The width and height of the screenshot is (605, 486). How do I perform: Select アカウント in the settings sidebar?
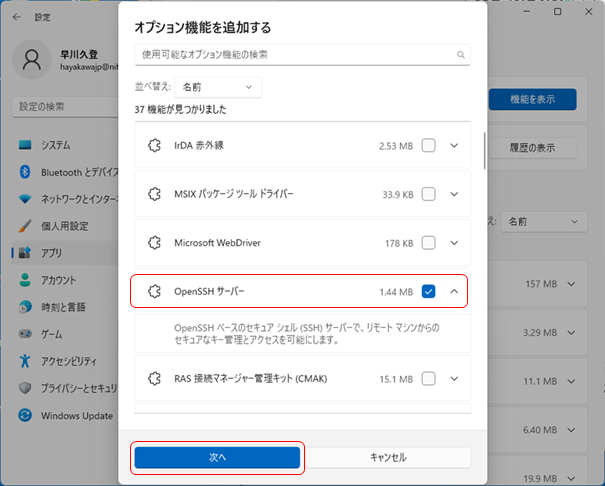(59, 280)
